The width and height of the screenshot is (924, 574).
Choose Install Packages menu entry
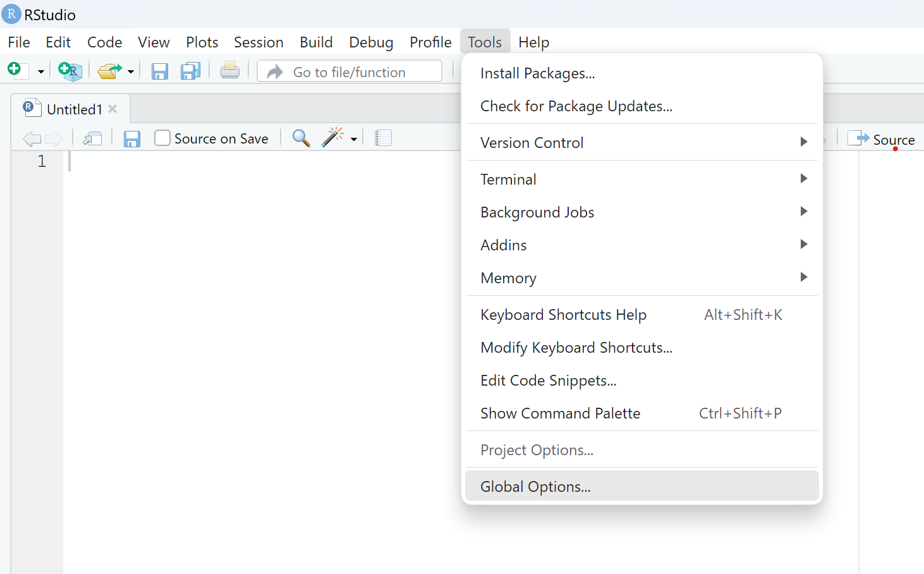click(x=537, y=73)
